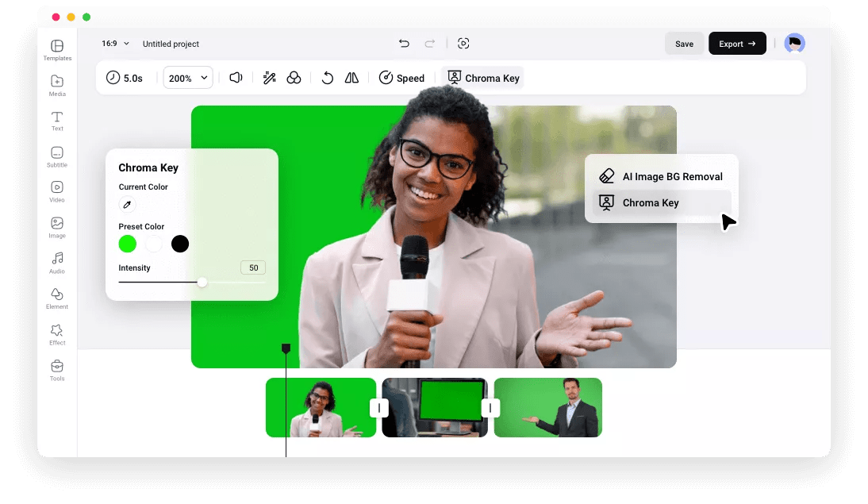868x504 pixels.
Task: Open the filters icon in the toolbar
Action: (294, 77)
